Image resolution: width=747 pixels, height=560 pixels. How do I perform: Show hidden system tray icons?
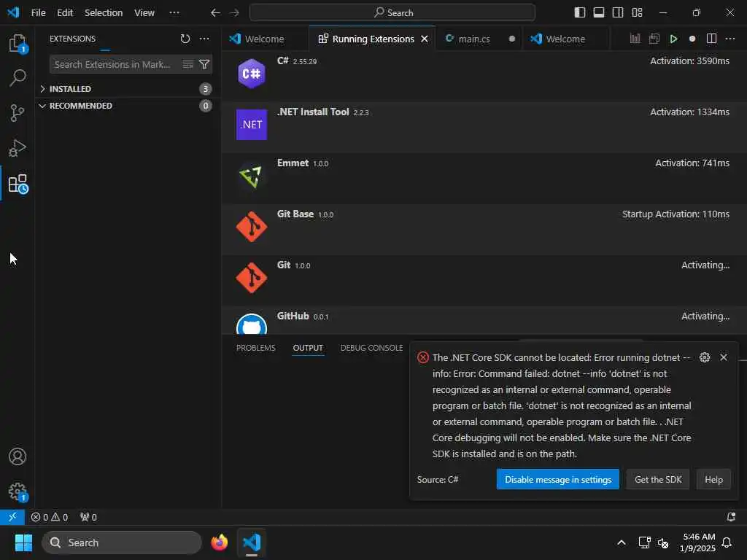(622, 542)
